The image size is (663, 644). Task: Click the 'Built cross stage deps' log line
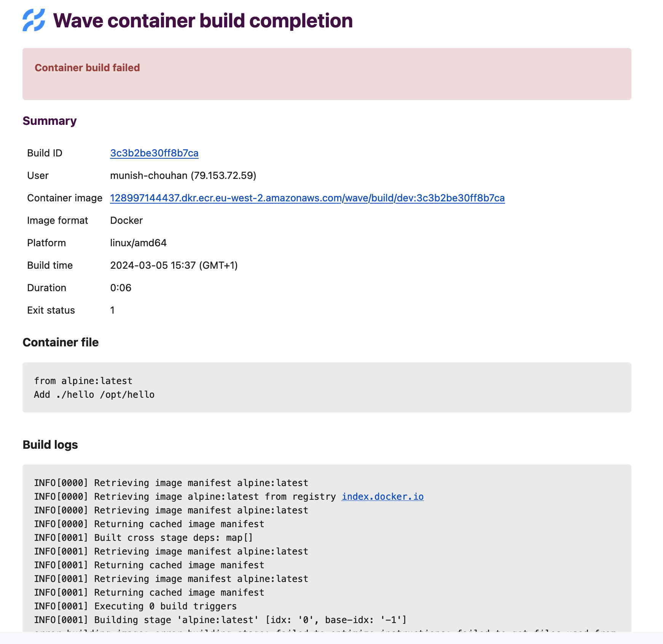click(143, 538)
